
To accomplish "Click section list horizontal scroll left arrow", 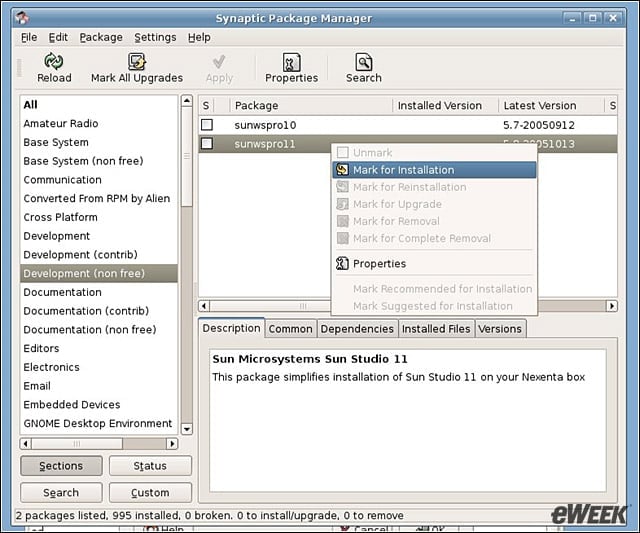I will [26, 443].
